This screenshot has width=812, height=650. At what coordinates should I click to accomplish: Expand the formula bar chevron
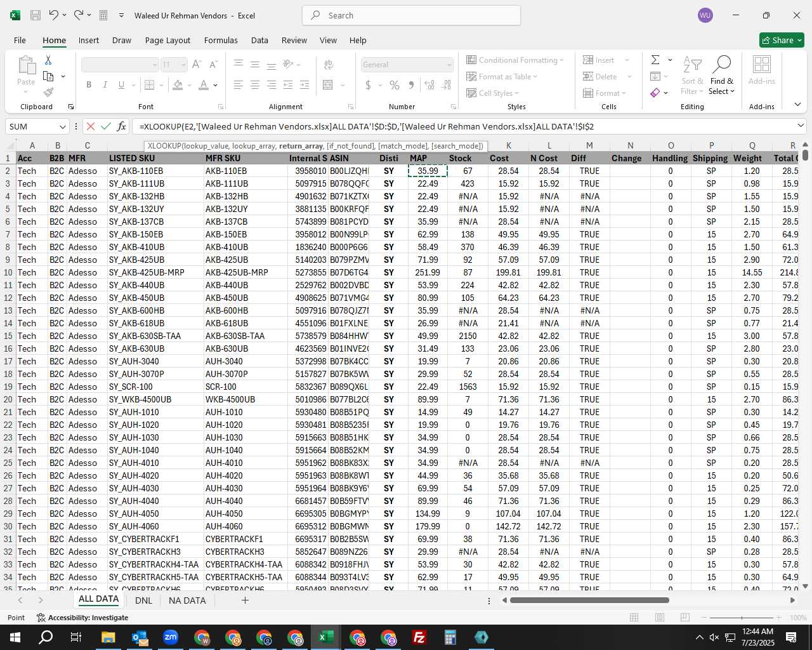[801, 126]
